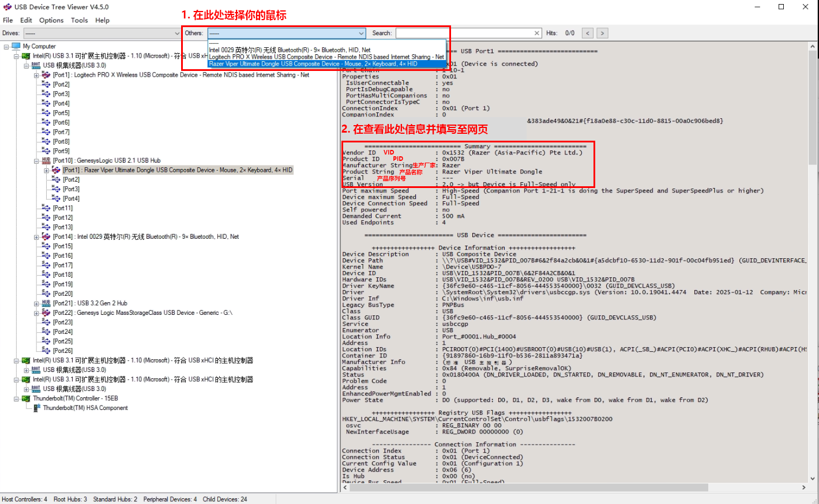Expand the [Port14] Intel Bluetooth node
This screenshot has width=819, height=504.
pos(36,237)
